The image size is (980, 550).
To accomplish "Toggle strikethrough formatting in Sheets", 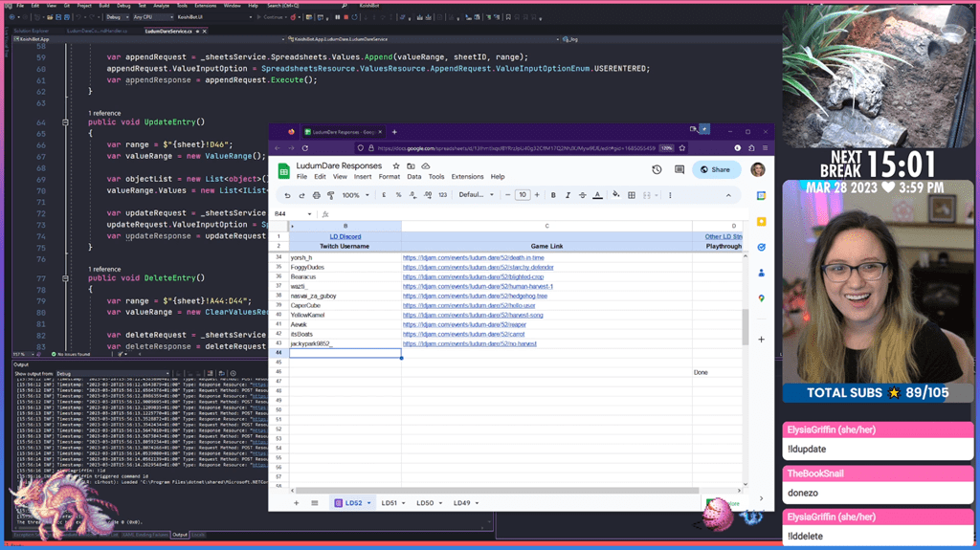I will pyautogui.click(x=583, y=195).
